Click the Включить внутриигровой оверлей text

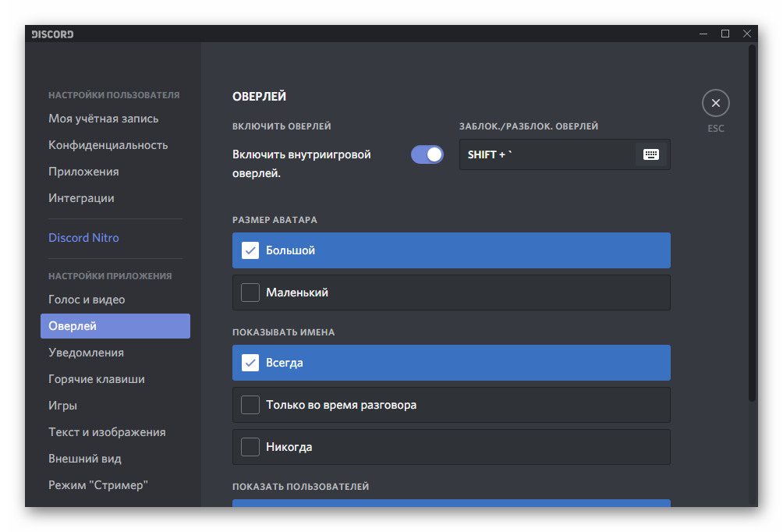[302, 164]
